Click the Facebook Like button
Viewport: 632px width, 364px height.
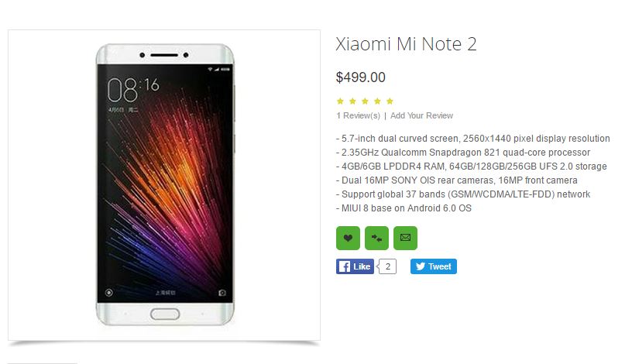pos(355,266)
